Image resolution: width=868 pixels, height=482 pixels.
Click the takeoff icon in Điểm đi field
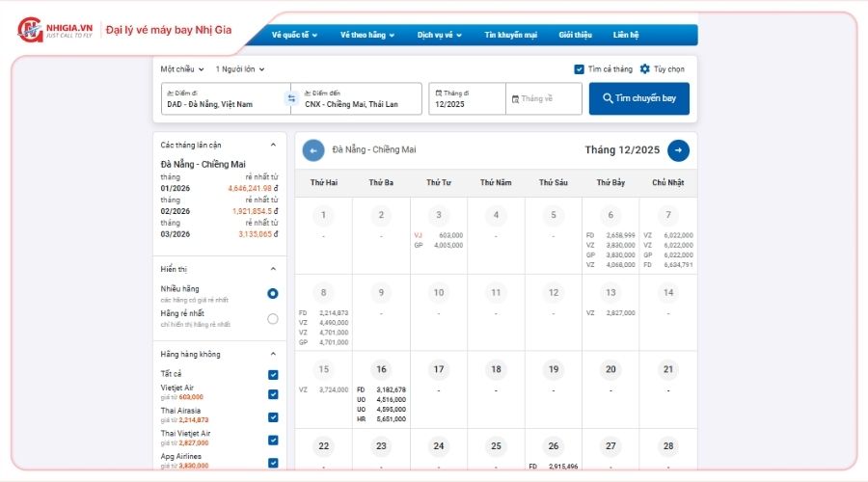point(171,94)
